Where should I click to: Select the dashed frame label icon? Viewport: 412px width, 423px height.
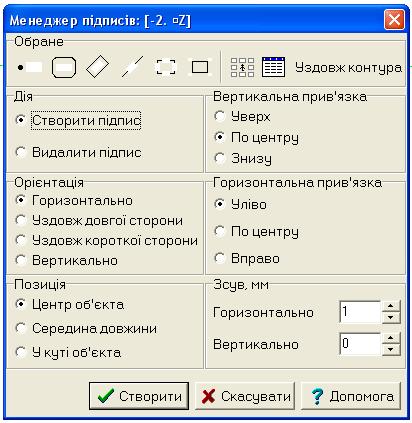coord(166,67)
